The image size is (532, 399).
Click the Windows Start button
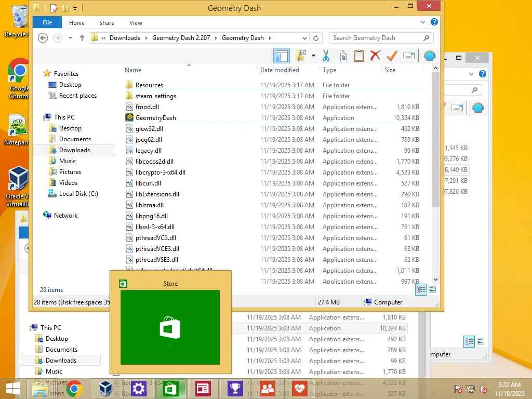click(x=13, y=389)
